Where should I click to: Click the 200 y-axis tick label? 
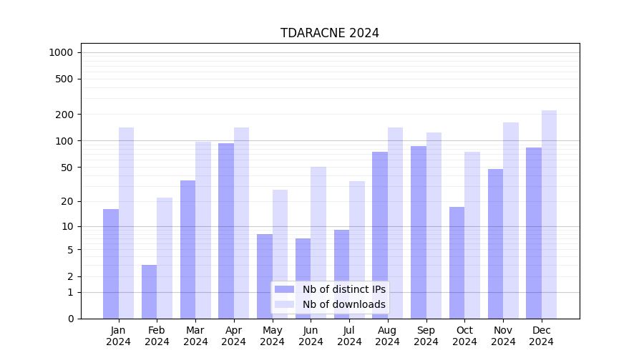pyautogui.click(x=65, y=115)
